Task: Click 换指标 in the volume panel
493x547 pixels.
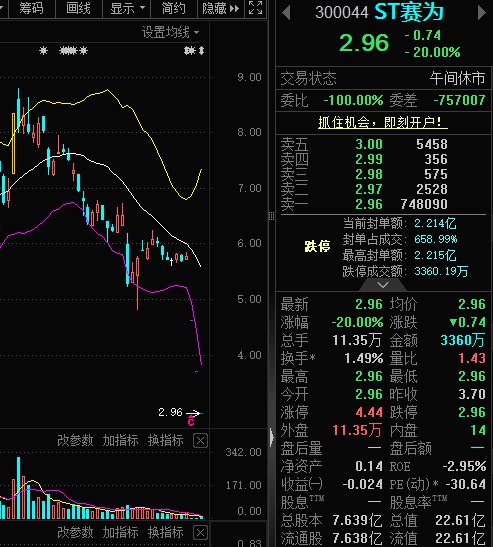Action: [165, 440]
